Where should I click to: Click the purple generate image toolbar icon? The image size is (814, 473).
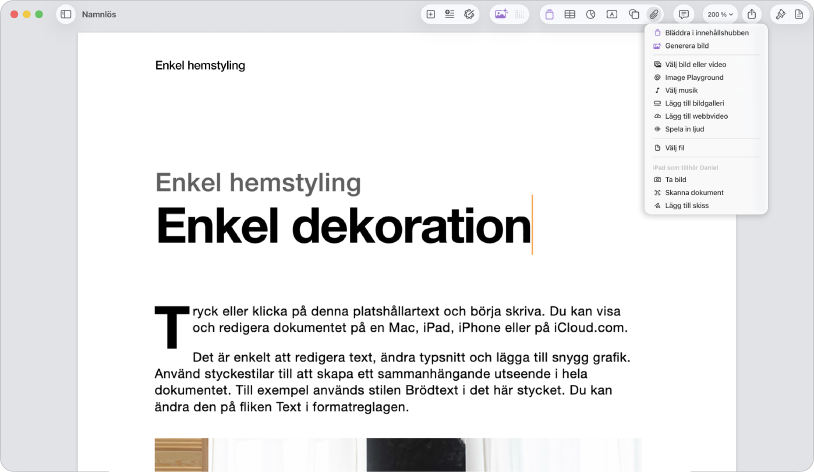(x=501, y=15)
